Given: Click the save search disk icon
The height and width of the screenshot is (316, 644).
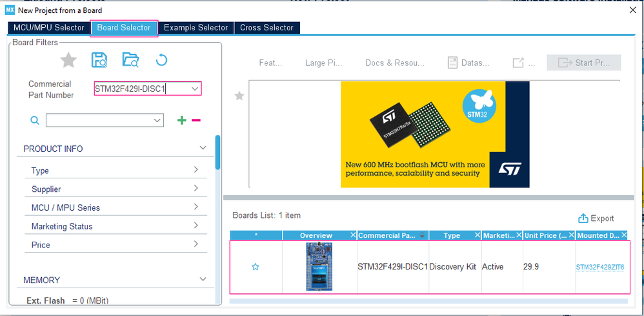Looking at the screenshot, I should [99, 60].
